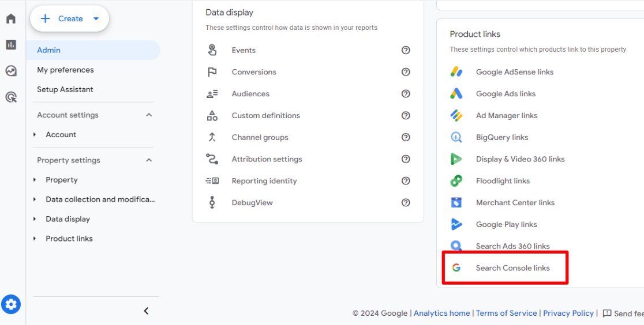Open Floodlight links

coord(503,180)
